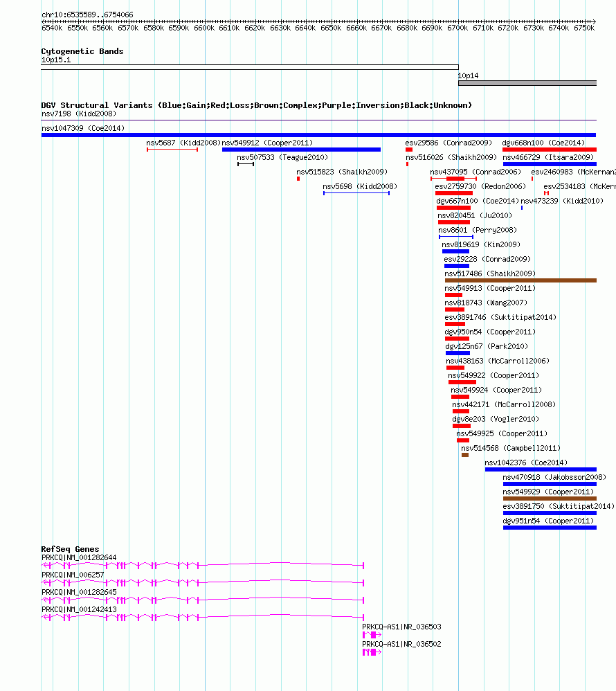The width and height of the screenshot is (616, 691).
Task: Click nsv473239 (Kidd2010) variant label
Action: click(562, 201)
